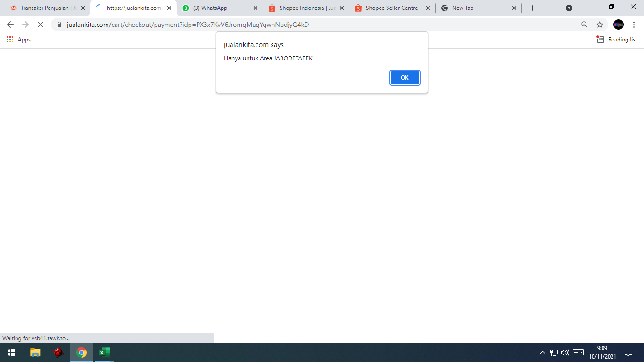This screenshot has height=362, width=644.
Task: Open the Chrome profile avatar
Action: coord(618,25)
